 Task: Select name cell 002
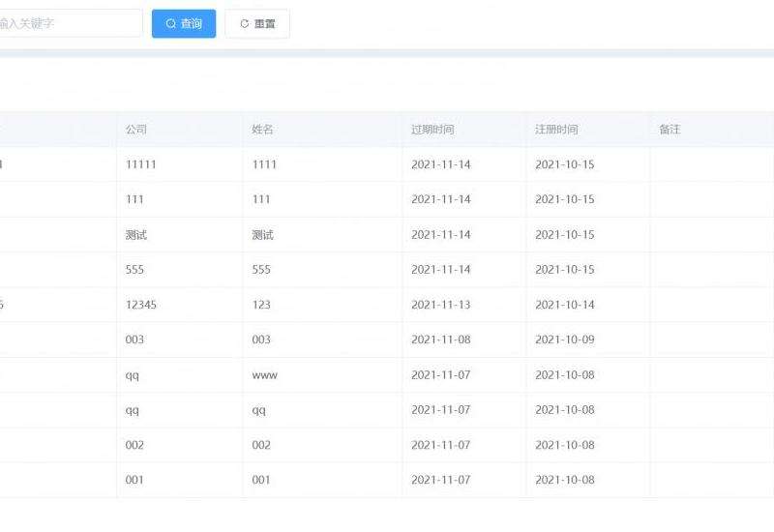coord(261,445)
